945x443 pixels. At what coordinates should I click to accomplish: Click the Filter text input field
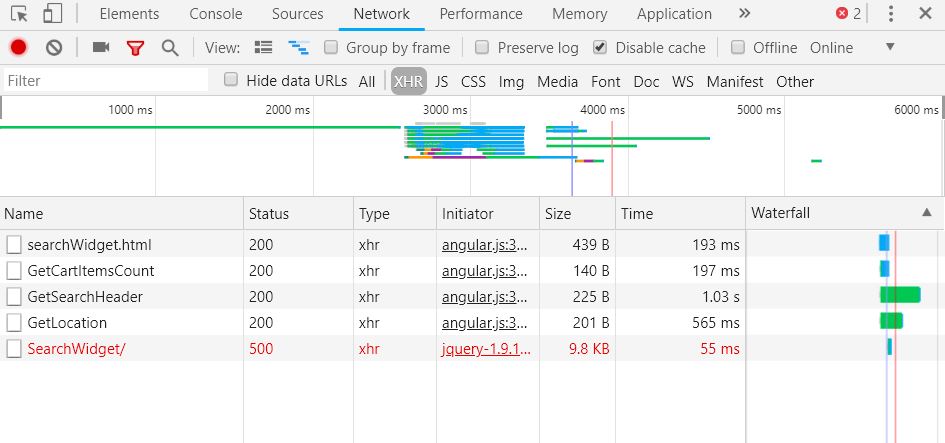tap(105, 81)
